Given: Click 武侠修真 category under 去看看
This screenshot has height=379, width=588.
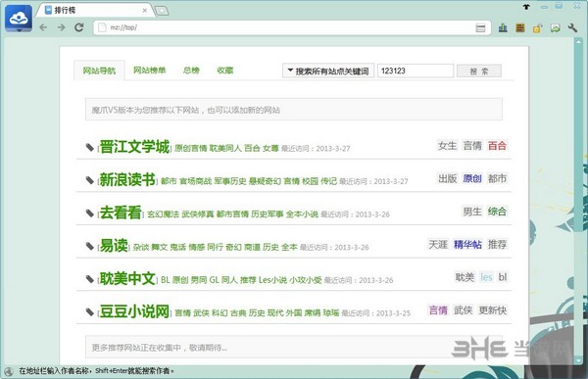Looking at the screenshot, I should click(198, 214).
